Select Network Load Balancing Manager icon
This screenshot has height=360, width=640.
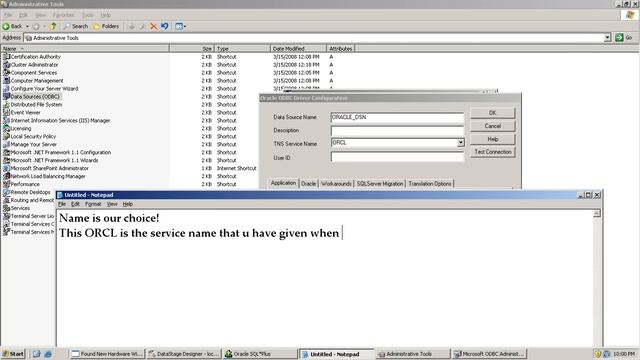click(x=6, y=176)
